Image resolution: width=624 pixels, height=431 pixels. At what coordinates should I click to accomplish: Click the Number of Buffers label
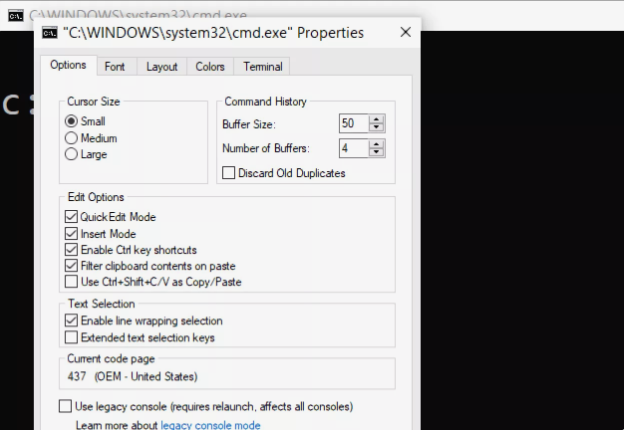tap(266, 148)
